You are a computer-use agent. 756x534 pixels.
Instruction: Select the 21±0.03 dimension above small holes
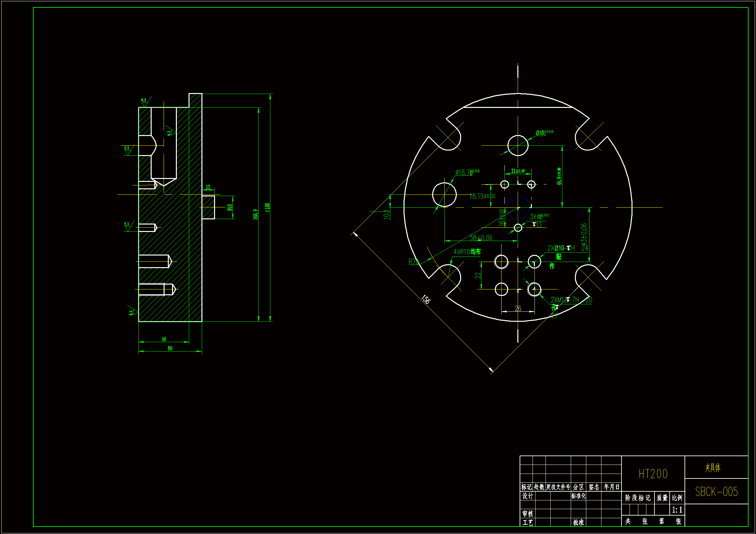coord(518,171)
